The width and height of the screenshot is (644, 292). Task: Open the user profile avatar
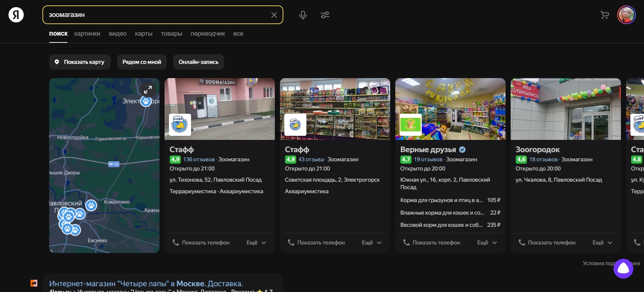point(626,15)
